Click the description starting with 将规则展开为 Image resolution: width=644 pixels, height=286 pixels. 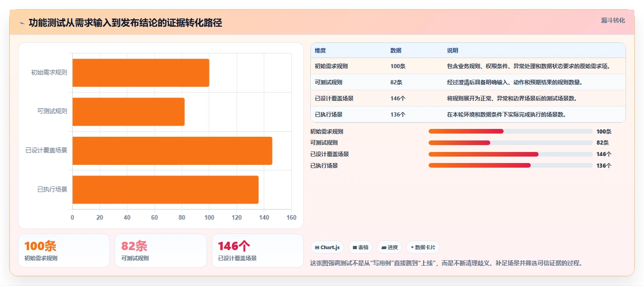tap(512, 99)
